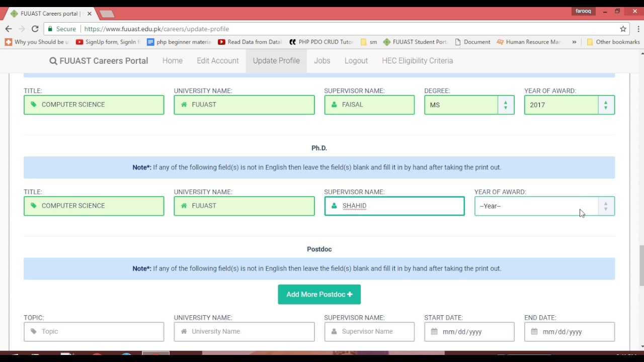
Task: Click the Start Date mm/dd/yyyy field
Action: pyautogui.click(x=469, y=332)
